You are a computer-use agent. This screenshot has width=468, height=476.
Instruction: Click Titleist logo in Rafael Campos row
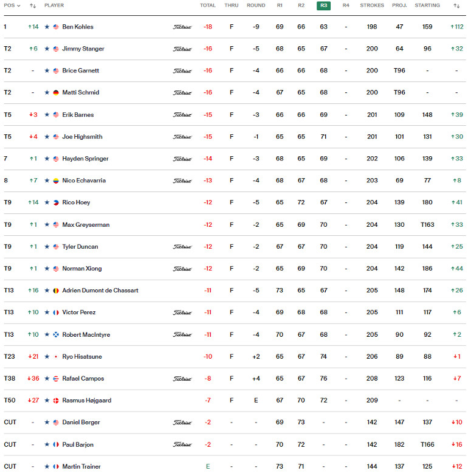pos(182,379)
